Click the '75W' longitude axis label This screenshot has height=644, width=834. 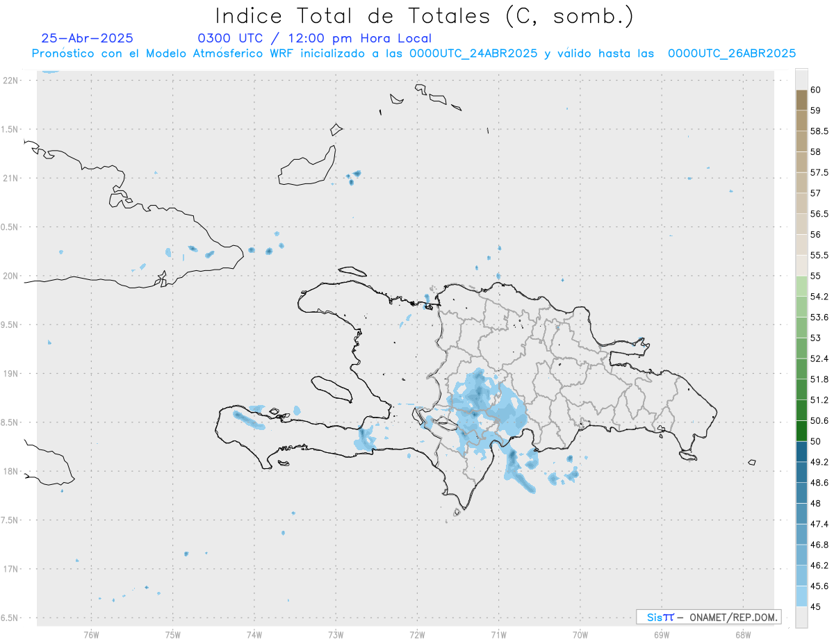pos(173,635)
